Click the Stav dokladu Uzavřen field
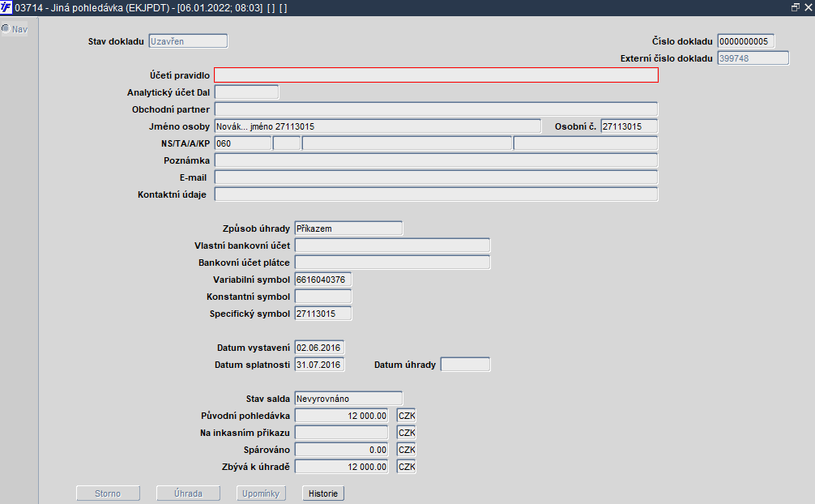The image size is (815, 504). [188, 41]
